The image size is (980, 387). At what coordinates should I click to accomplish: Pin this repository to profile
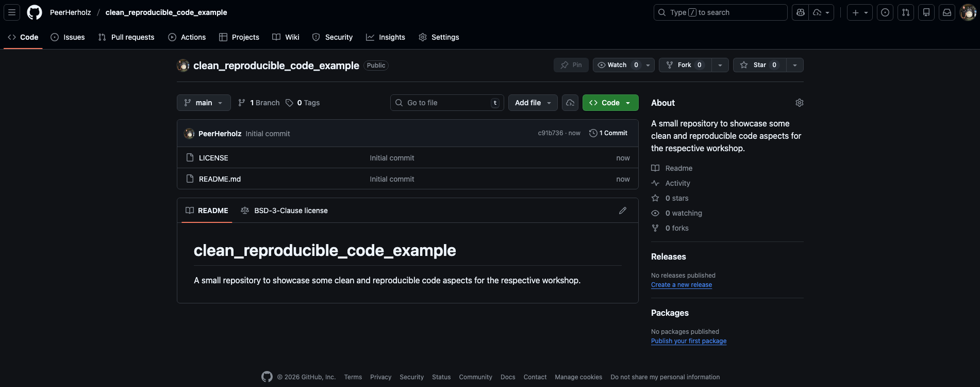point(571,65)
